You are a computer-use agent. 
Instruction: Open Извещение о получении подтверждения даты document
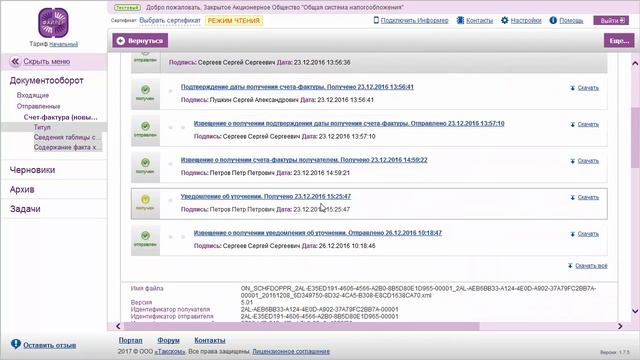pyautogui.click(x=349, y=123)
